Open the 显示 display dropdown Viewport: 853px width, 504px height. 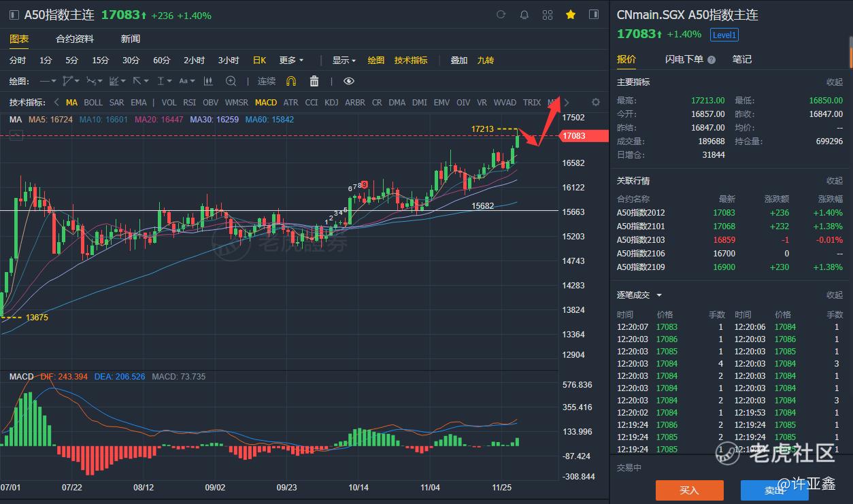(x=344, y=61)
